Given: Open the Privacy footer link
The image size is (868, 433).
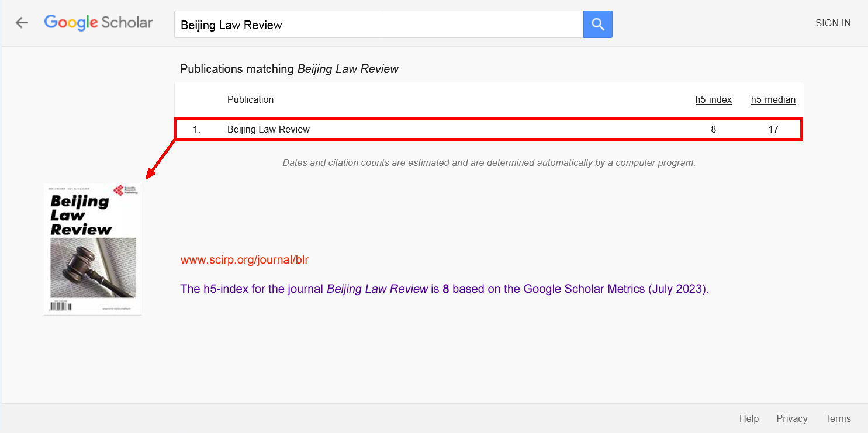Looking at the screenshot, I should [x=792, y=418].
